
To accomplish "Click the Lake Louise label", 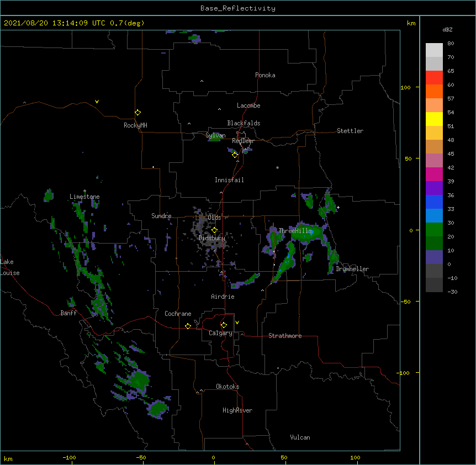I will pos(10,267).
